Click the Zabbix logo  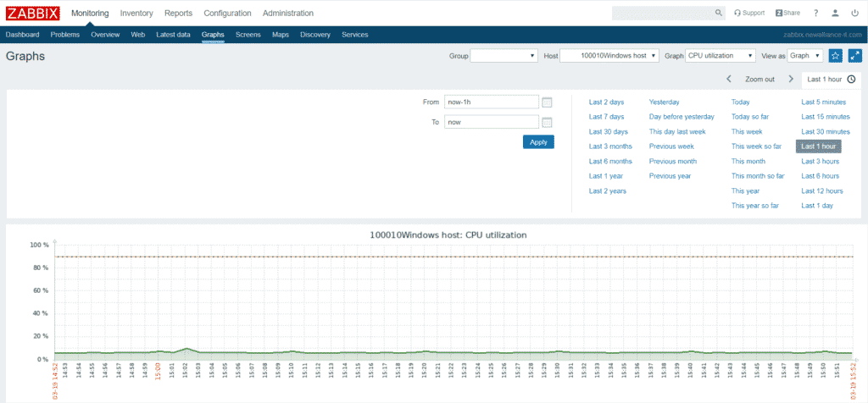coord(33,14)
